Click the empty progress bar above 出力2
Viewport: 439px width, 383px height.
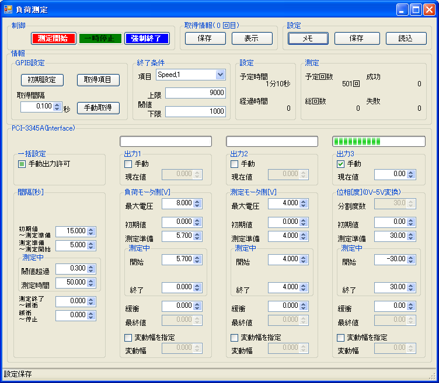272,141
